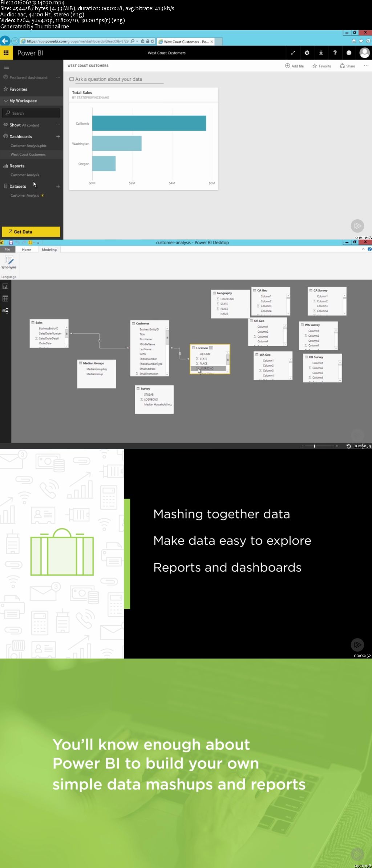Click the smiley feedback icon in Desktop toolbar

31,243
